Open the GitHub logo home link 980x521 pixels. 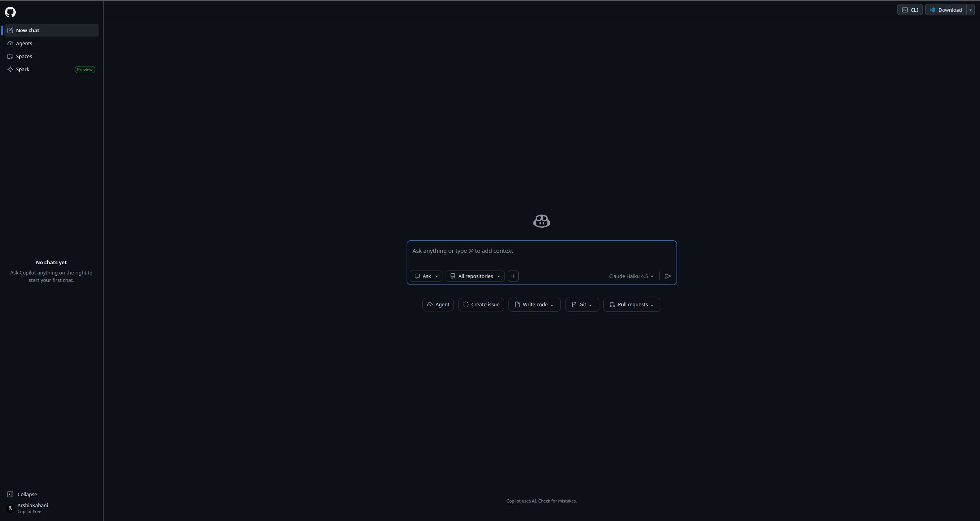[x=10, y=12]
